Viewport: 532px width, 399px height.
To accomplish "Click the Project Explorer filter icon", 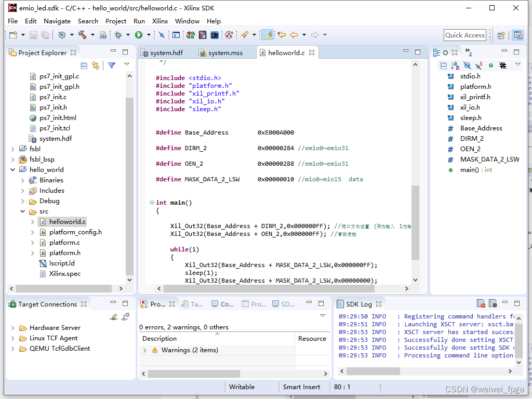I will point(112,65).
